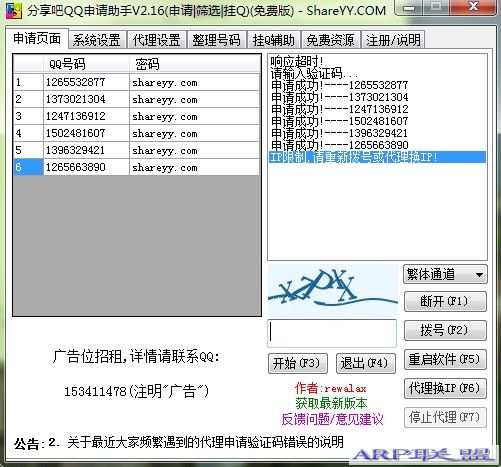Expand the 繁体通道 channel dropdown
The height and width of the screenshot is (467, 501).
445,274
